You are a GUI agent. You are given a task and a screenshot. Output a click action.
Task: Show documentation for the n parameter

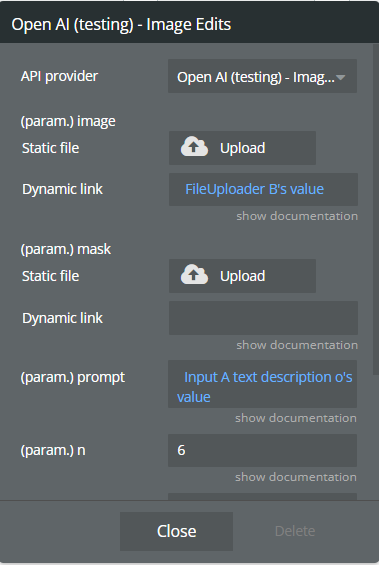click(x=296, y=477)
